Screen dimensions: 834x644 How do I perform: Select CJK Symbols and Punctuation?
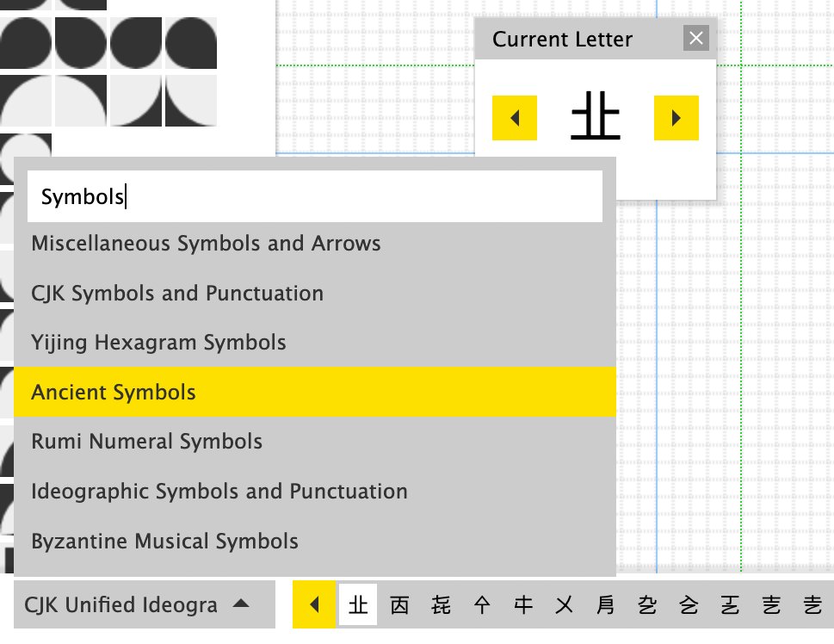(315, 294)
